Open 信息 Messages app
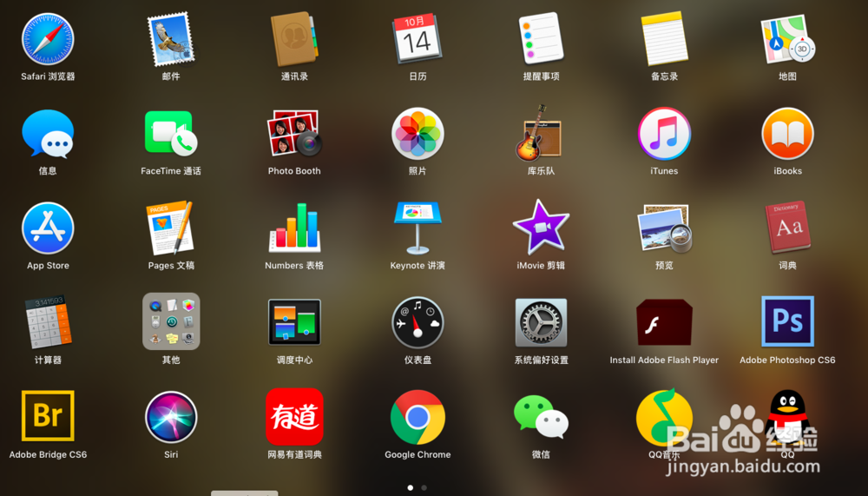The image size is (868, 496). (x=48, y=134)
